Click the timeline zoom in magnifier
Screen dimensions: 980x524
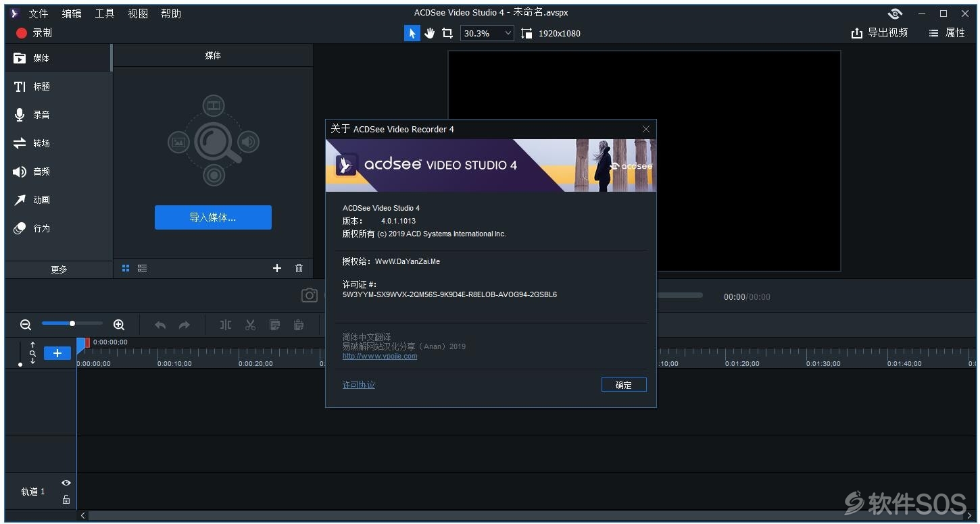pos(119,325)
